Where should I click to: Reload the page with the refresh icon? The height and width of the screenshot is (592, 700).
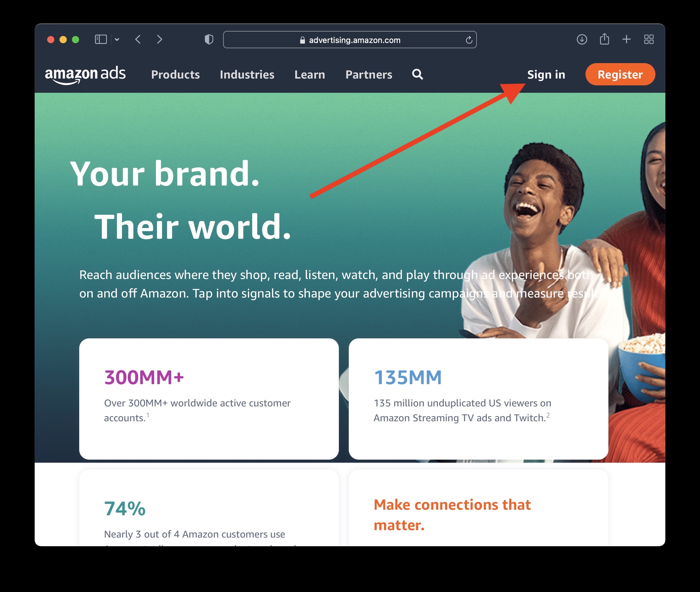(x=469, y=40)
